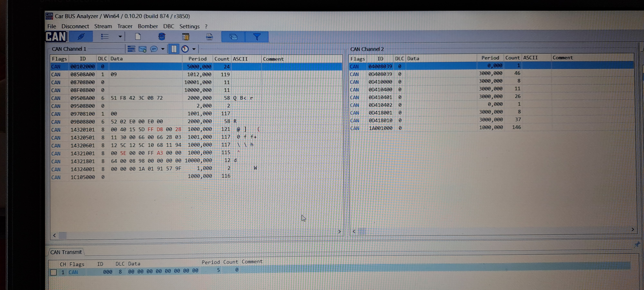Open the Bomber menu

147,26
